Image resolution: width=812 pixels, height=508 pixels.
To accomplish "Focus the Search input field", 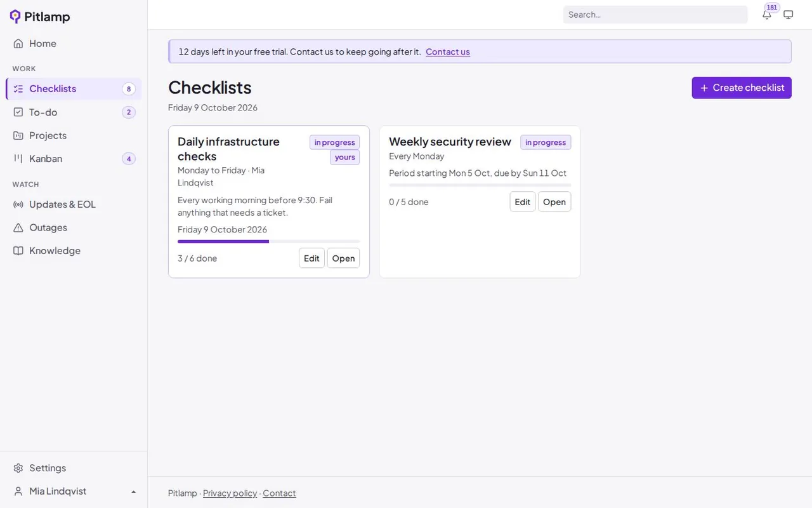I will [655, 15].
